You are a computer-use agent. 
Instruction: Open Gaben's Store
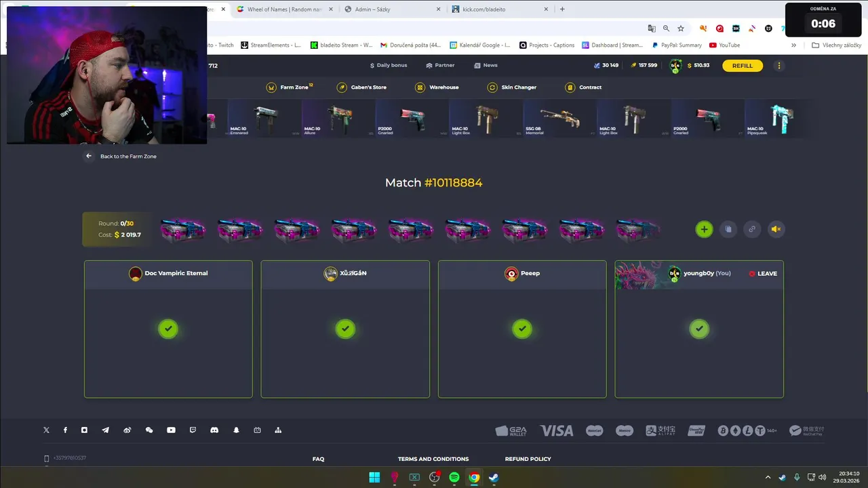(362, 87)
